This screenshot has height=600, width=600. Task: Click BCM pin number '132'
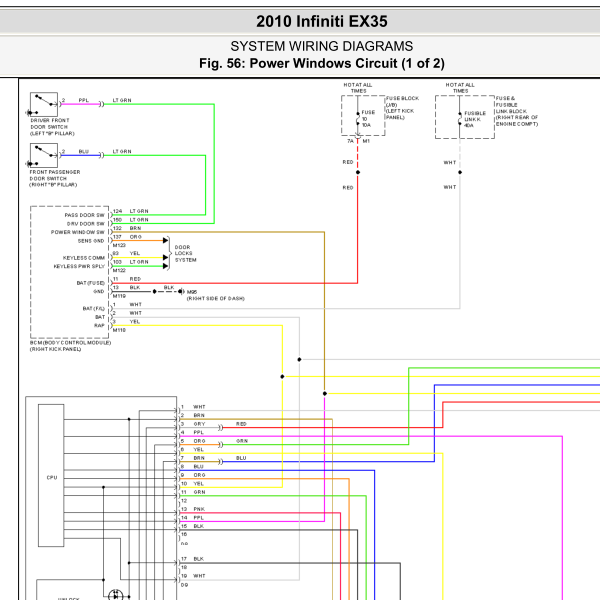(x=117, y=228)
